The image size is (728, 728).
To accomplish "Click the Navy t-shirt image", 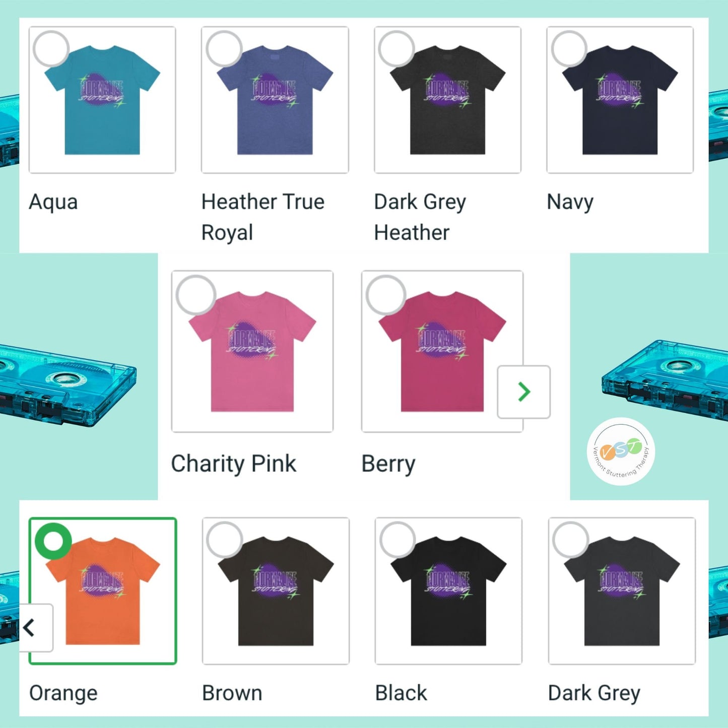I will (620, 100).
